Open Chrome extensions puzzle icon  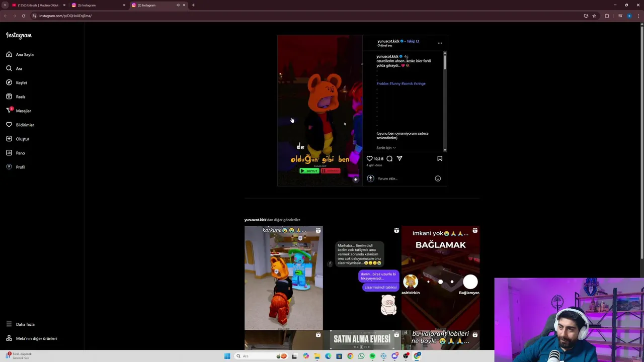[x=607, y=16]
